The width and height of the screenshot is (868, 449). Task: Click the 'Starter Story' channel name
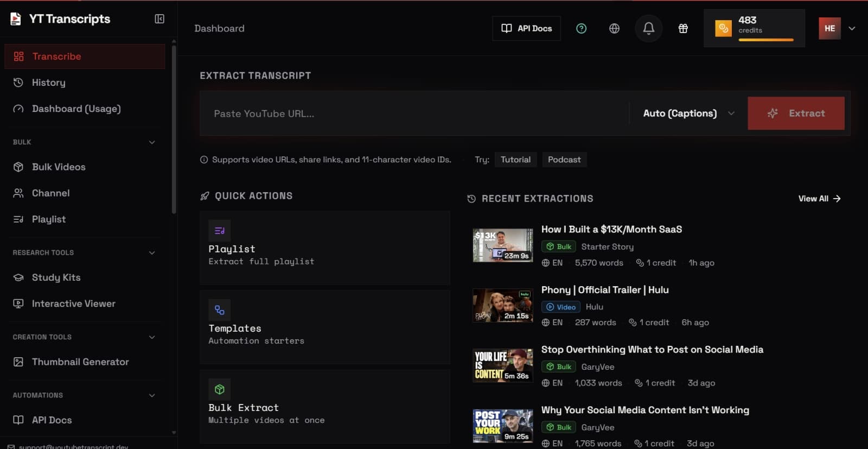[607, 246]
